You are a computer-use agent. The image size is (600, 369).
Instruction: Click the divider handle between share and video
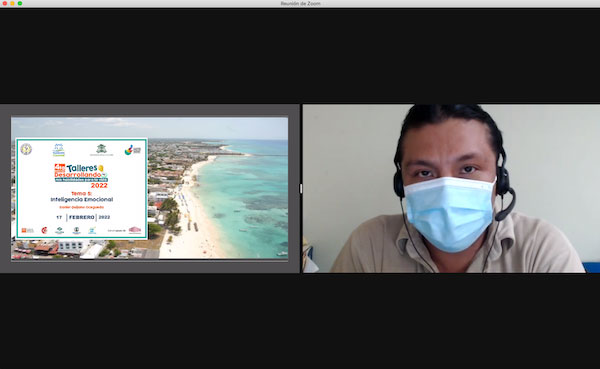(x=301, y=188)
